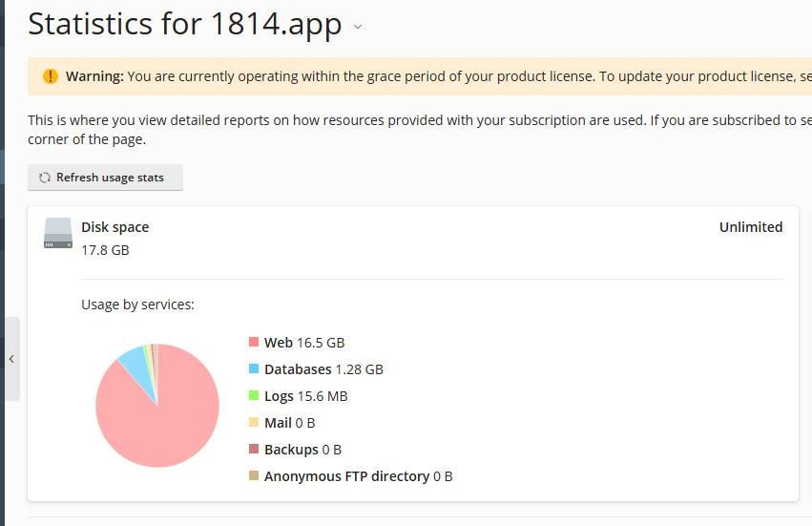Click the pink Web legend swatch
Screen dimensions: 812x526
[254, 342]
